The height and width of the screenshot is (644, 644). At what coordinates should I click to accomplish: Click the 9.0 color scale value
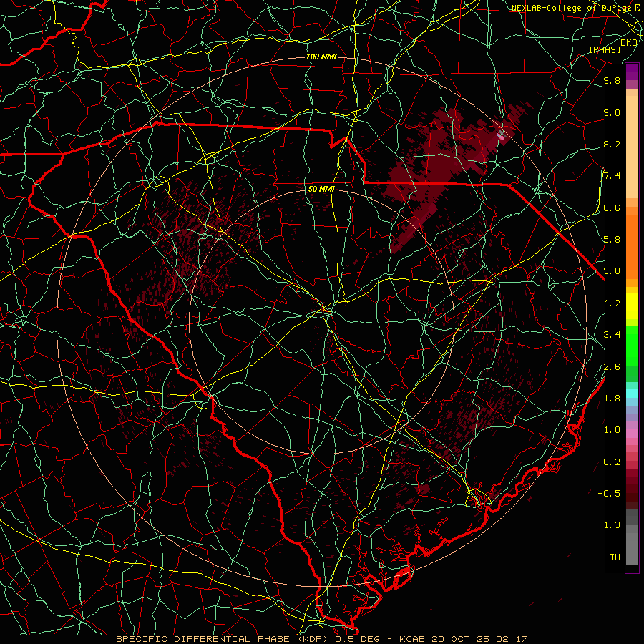point(612,112)
